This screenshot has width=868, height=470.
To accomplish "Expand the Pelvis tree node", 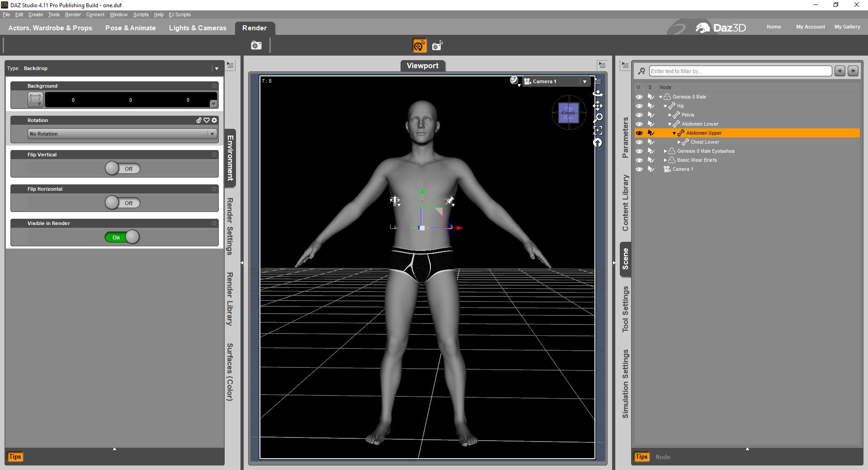I will (x=670, y=115).
